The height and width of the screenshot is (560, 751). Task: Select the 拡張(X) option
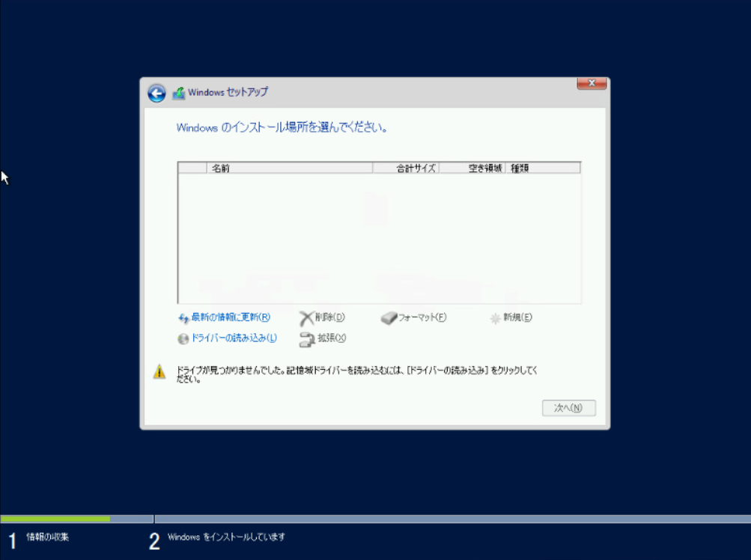[332, 338]
